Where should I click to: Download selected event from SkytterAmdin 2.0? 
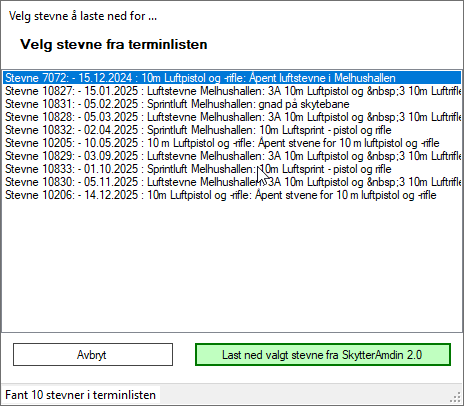pos(323,355)
